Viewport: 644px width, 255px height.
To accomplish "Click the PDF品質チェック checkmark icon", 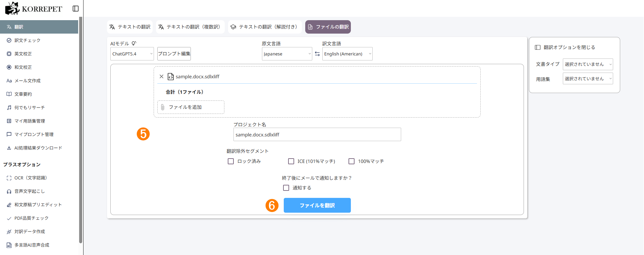I will 9,218.
